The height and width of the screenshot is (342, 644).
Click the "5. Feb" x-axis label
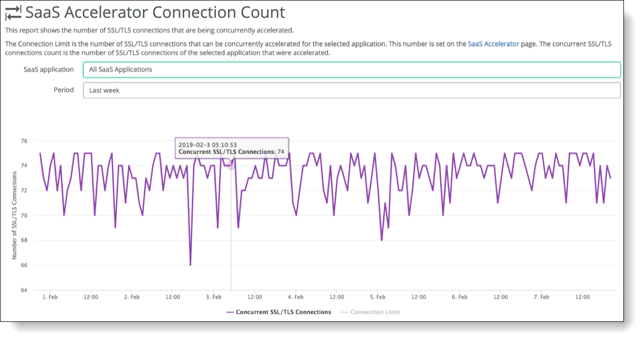[x=377, y=297]
